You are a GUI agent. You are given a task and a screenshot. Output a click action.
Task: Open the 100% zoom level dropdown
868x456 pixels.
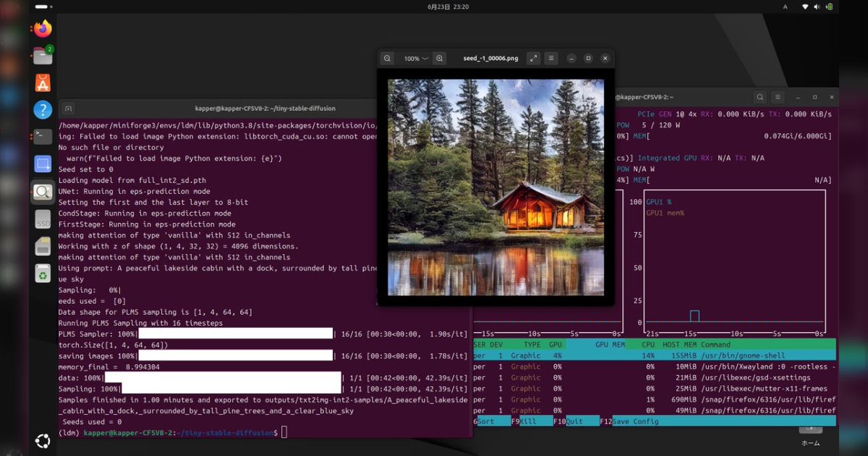[413, 58]
